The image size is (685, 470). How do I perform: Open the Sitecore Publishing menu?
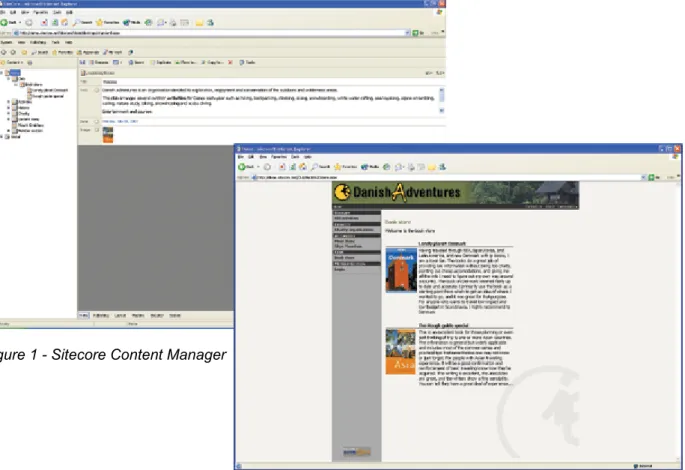pyautogui.click(x=38, y=42)
